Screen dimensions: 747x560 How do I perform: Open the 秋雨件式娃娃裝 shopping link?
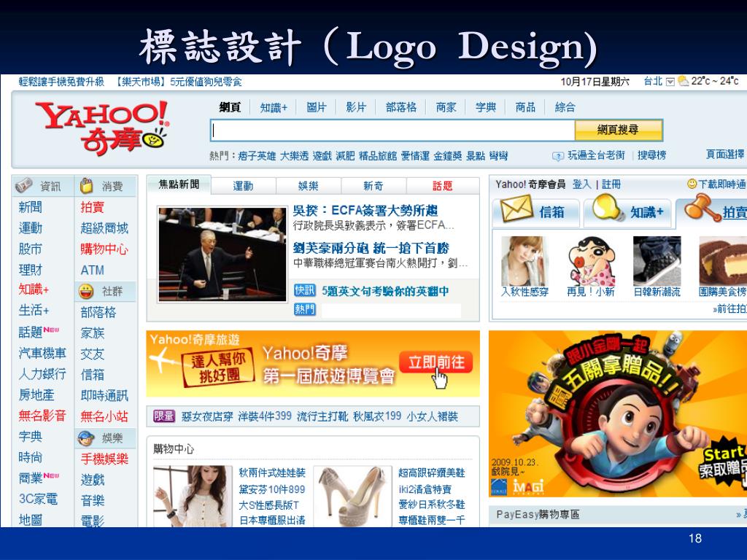pos(272,472)
